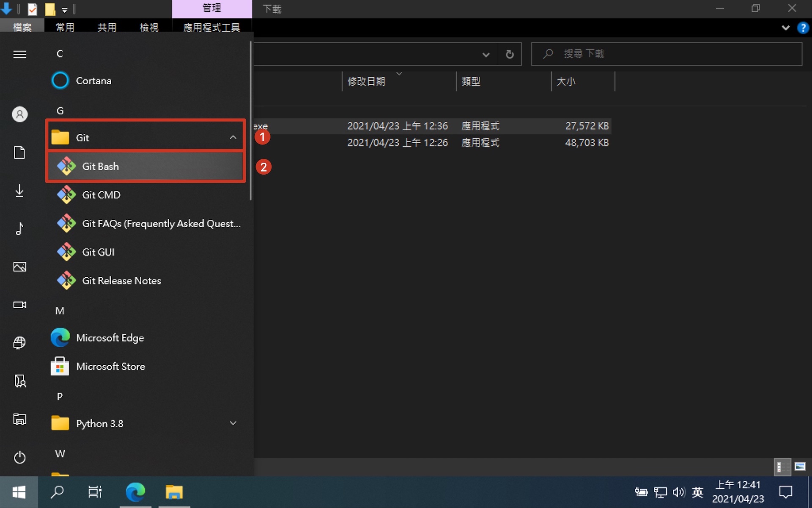Screen dimensions: 812x508
Task: Refresh the Explorer address bar
Action: tap(510, 54)
